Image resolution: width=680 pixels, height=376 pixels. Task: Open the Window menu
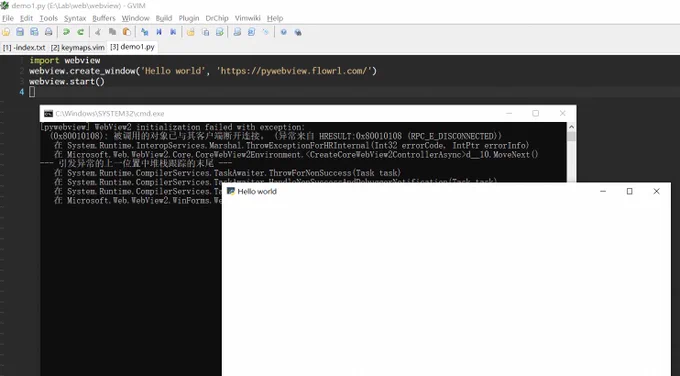[x=135, y=18]
